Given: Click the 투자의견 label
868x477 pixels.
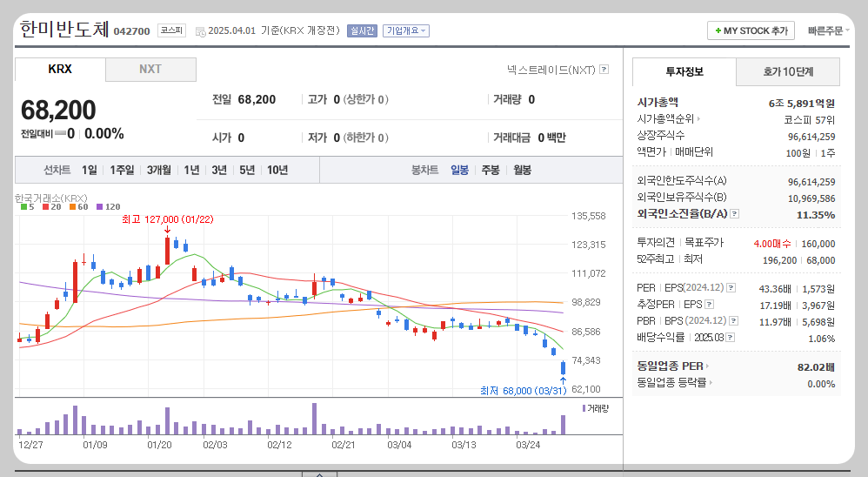Looking at the screenshot, I should coord(656,242).
